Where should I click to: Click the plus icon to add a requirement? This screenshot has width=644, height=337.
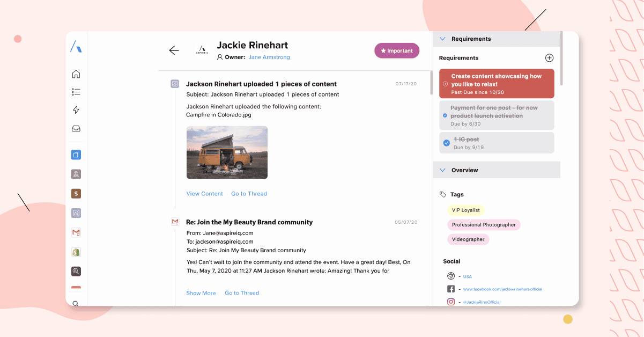coord(549,57)
